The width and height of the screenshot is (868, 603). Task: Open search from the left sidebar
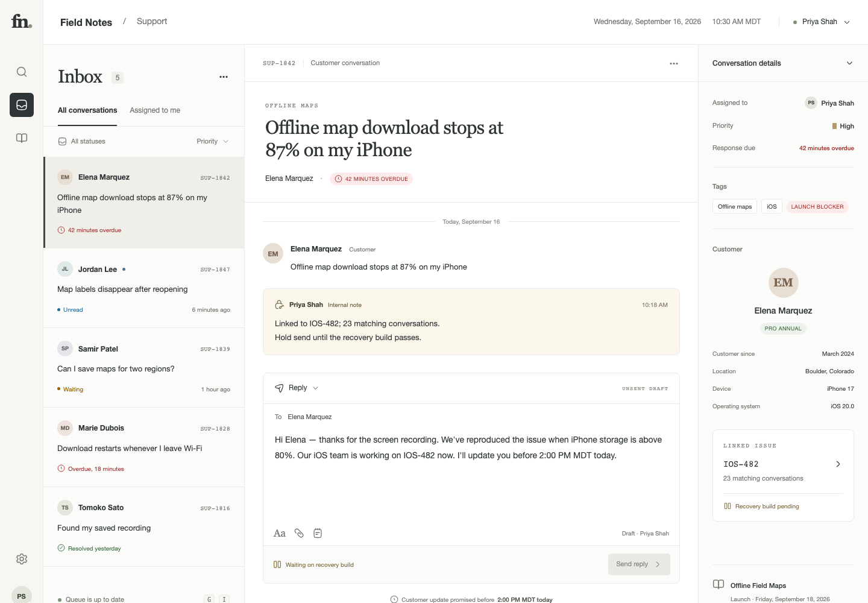(22, 72)
